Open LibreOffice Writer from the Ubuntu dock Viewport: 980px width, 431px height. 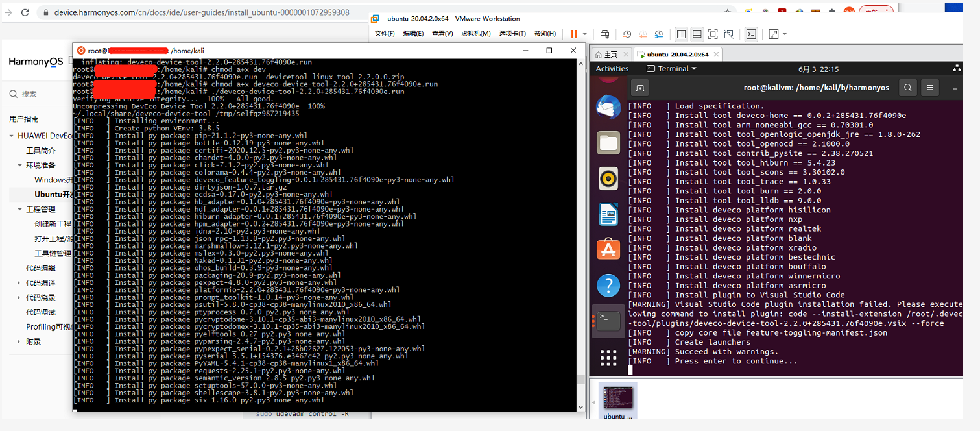608,214
